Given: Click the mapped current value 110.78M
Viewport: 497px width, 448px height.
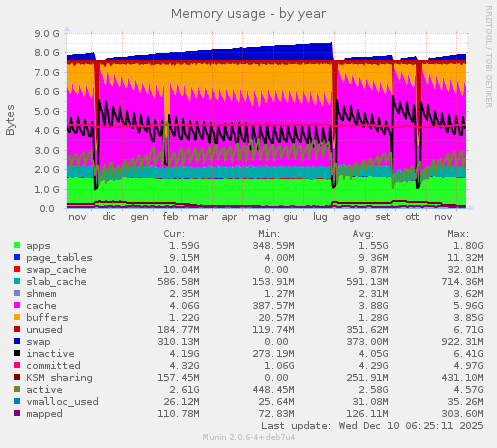Looking at the screenshot, I should (178, 414).
